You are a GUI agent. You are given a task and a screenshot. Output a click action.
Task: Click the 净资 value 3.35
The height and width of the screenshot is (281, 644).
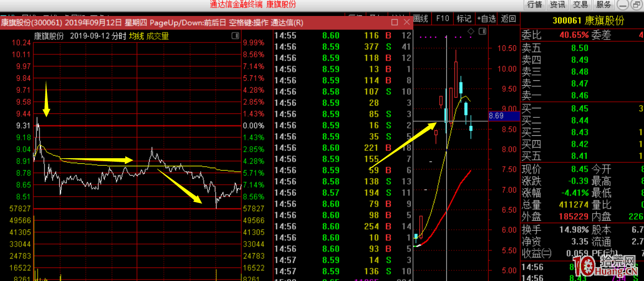[x=580, y=242]
